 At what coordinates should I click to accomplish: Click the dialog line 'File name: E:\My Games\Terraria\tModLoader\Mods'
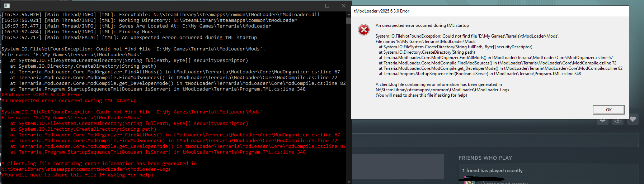click(x=426, y=42)
